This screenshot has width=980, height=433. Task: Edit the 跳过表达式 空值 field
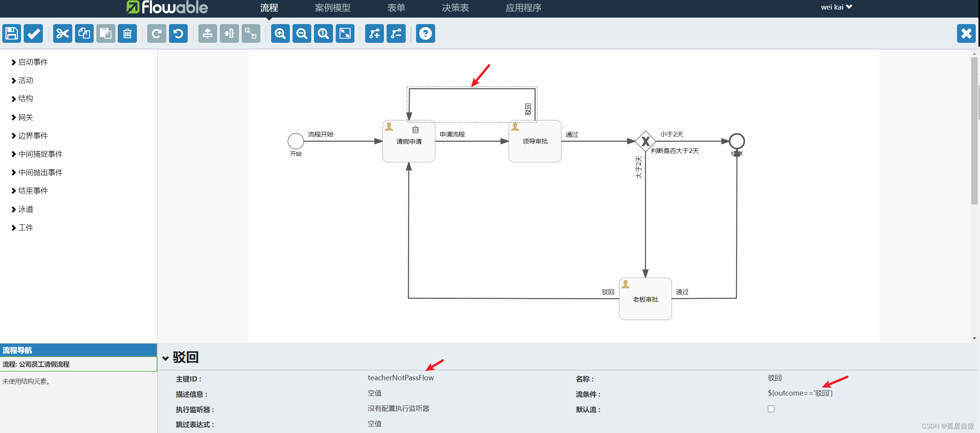click(x=375, y=423)
